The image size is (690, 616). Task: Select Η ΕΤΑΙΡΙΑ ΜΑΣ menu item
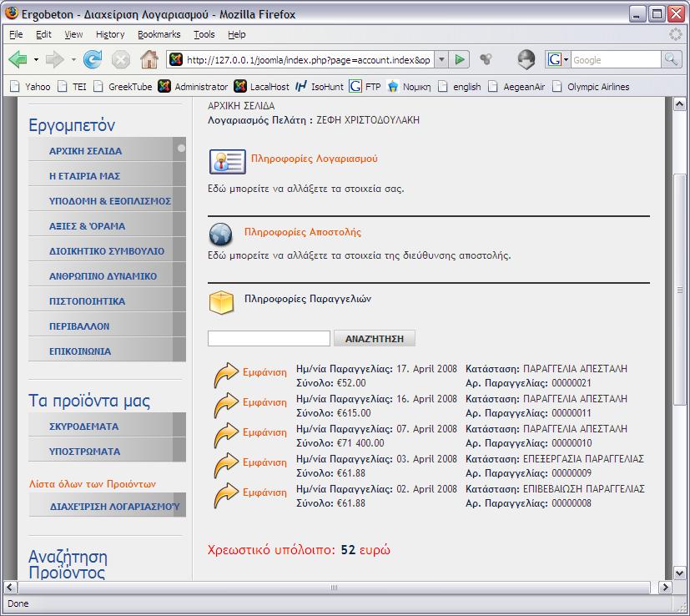click(x=107, y=175)
